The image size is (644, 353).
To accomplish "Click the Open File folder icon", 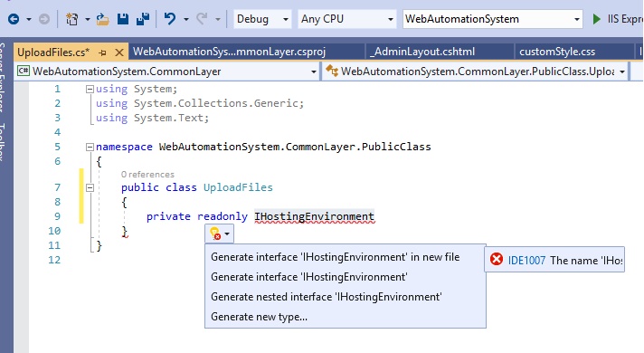I will (x=102, y=19).
